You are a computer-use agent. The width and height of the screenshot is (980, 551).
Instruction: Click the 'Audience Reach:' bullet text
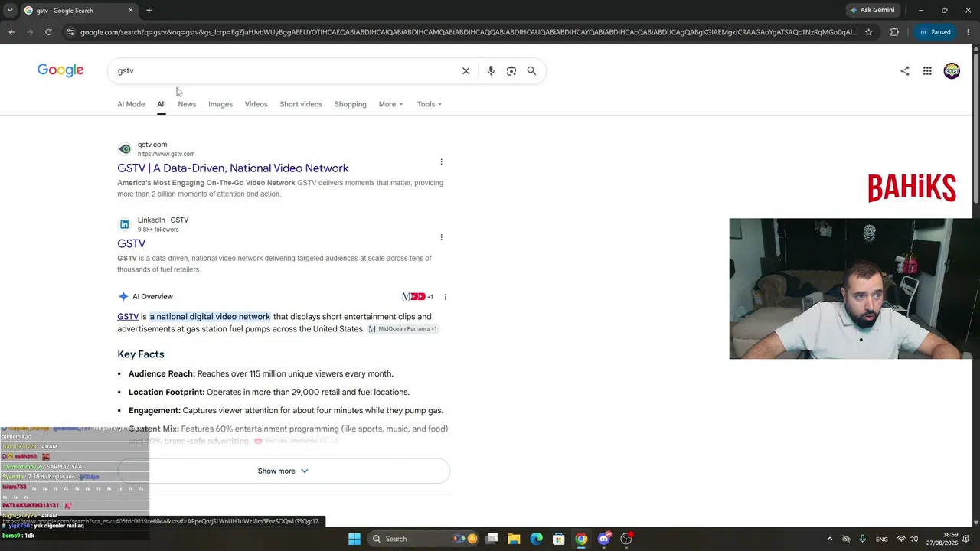(162, 374)
